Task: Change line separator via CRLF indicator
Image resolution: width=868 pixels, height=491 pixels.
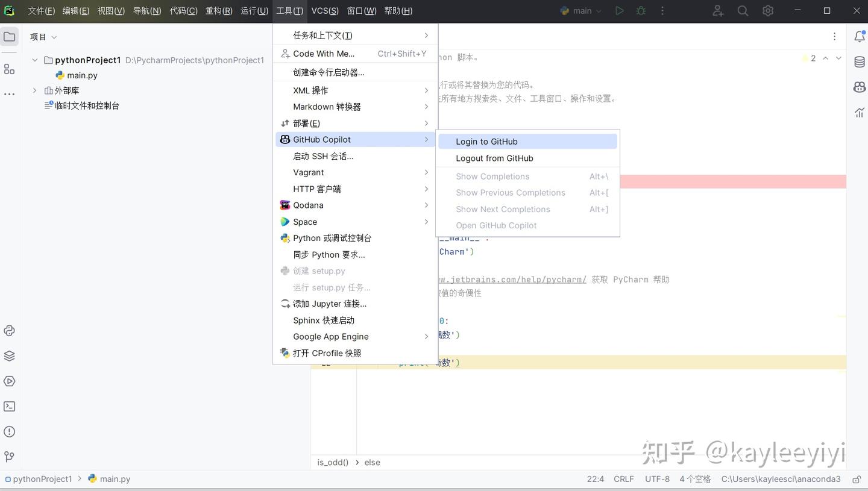Action: point(623,479)
